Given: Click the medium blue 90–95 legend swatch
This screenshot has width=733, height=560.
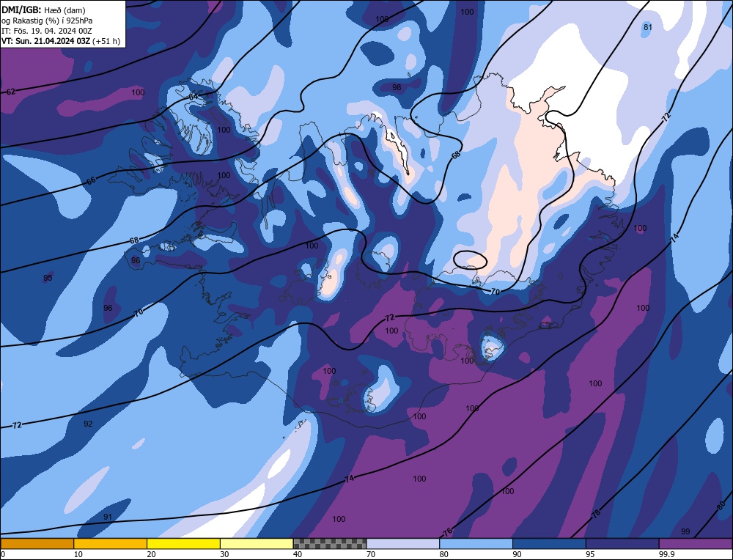Looking at the screenshot, I should point(549,544).
